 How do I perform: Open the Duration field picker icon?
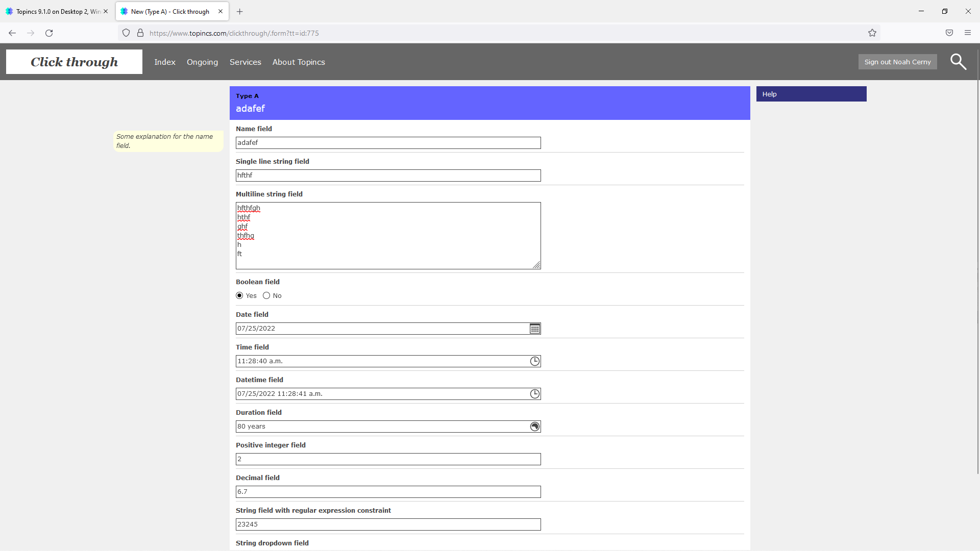click(534, 427)
